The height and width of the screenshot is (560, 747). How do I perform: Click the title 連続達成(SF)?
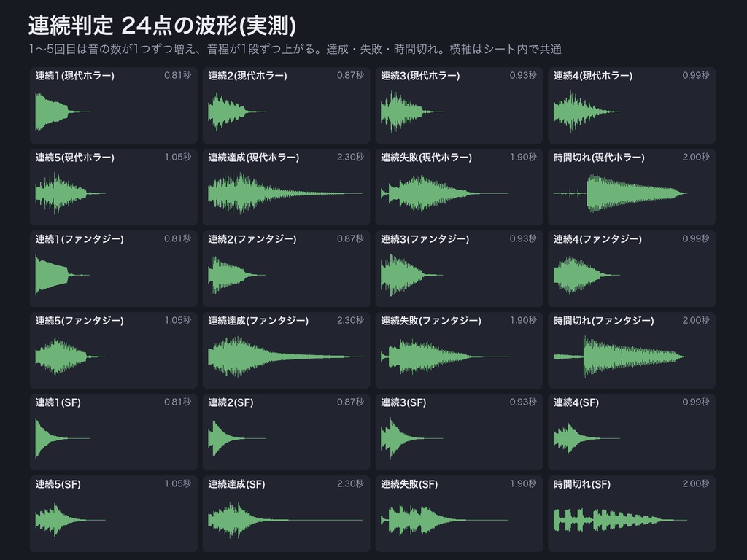pos(237,484)
